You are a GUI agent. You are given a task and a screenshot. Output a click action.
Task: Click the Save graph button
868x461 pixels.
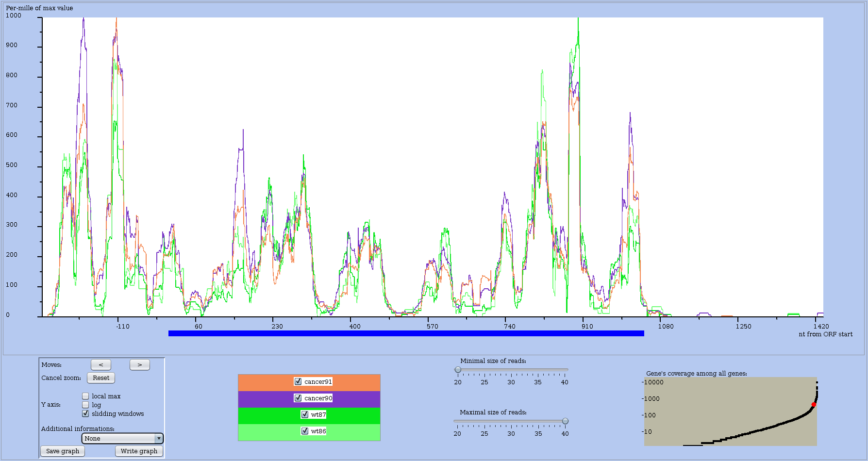[63, 451]
